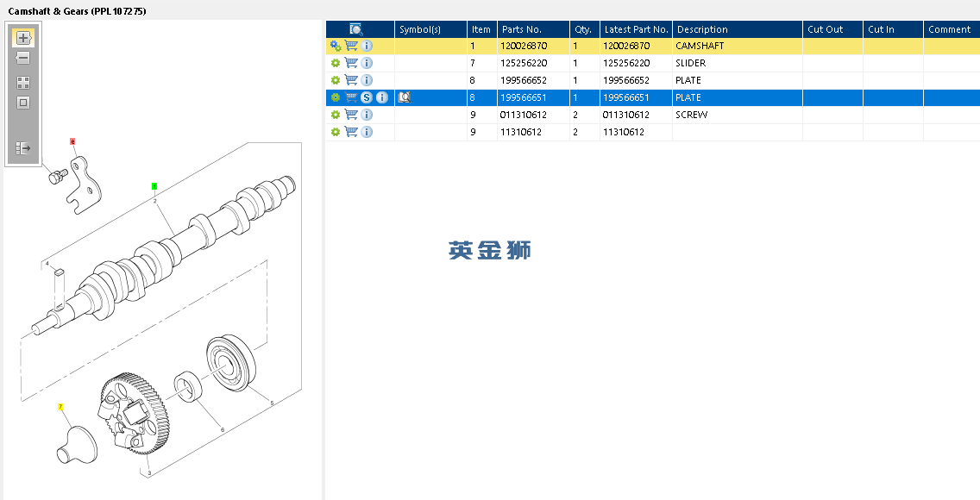Screen dimensions: 980x500
Task: Click green gear icon on 11310612 row
Action: (336, 132)
